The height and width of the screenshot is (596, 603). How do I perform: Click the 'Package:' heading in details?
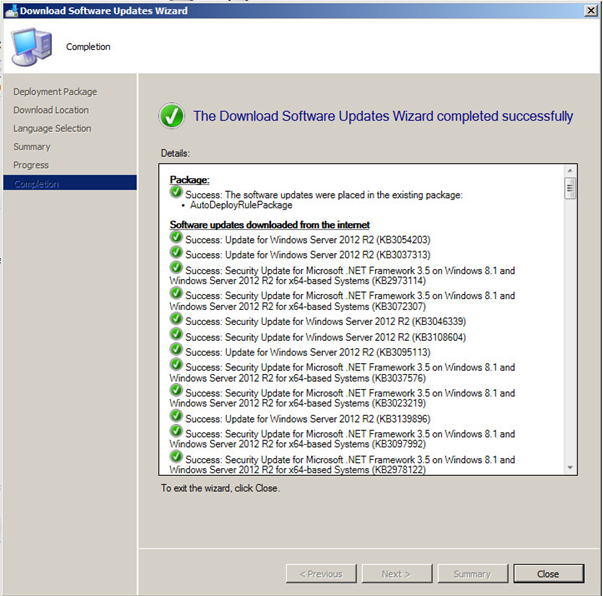[190, 180]
